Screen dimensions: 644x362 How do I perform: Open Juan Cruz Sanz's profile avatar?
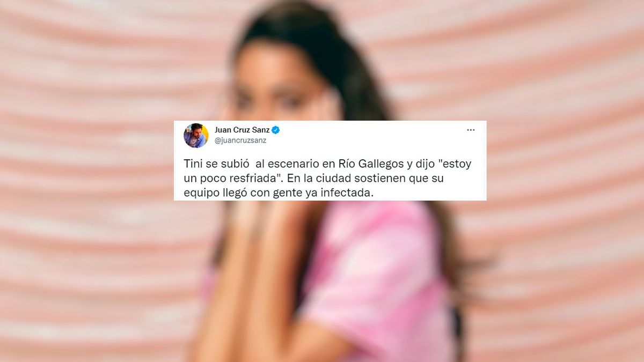(x=196, y=136)
